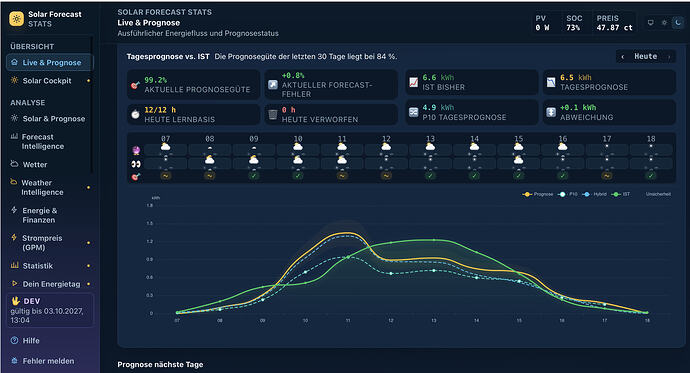Click the house icon beside Live & Prognose

(14, 62)
